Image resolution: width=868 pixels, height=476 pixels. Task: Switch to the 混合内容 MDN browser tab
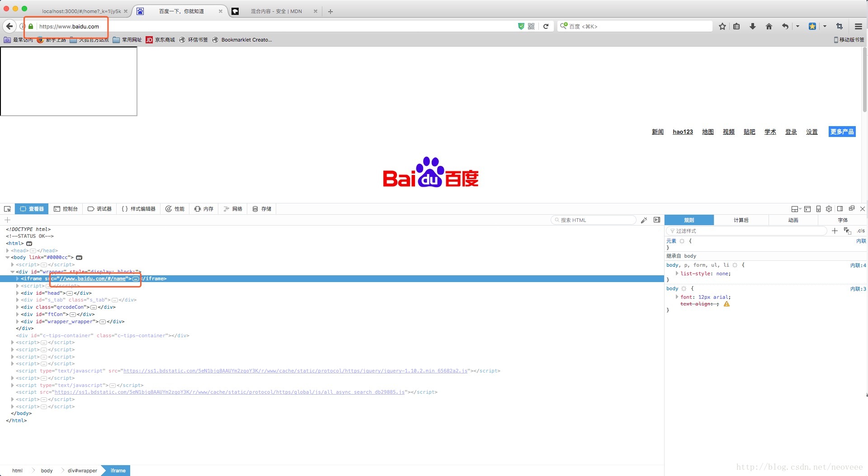pyautogui.click(x=276, y=11)
